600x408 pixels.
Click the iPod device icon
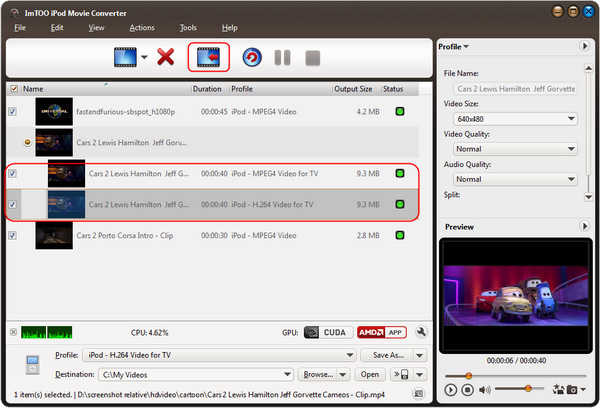tap(33, 364)
